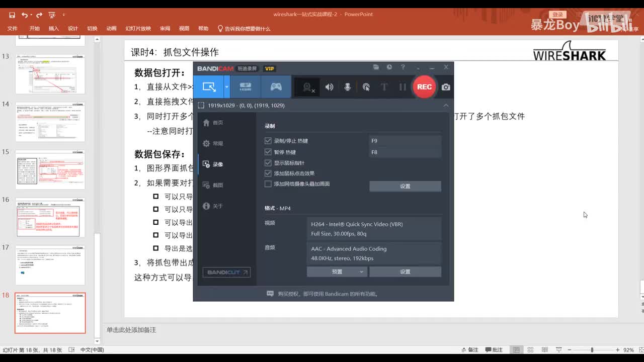Open customize quick access toolbar dropdown

tap(63, 15)
